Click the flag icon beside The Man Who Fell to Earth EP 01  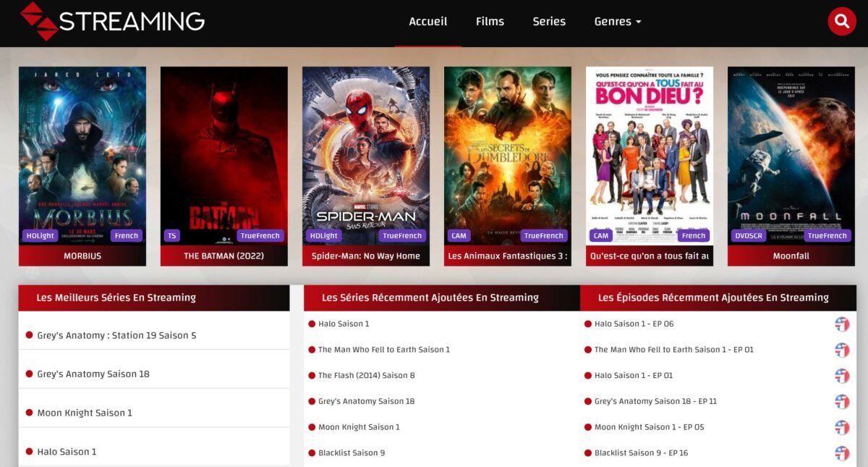[842, 350]
